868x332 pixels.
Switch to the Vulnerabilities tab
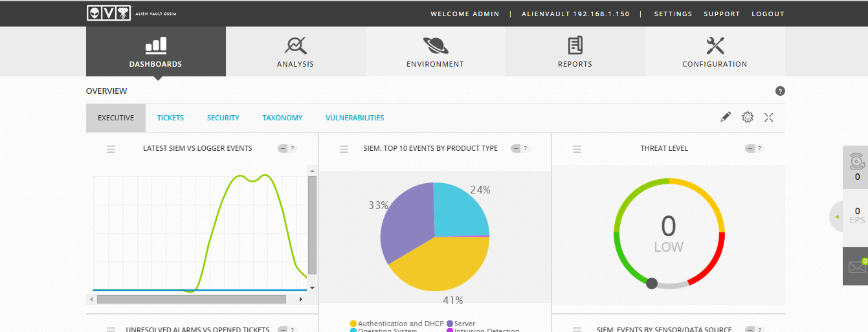(x=355, y=118)
